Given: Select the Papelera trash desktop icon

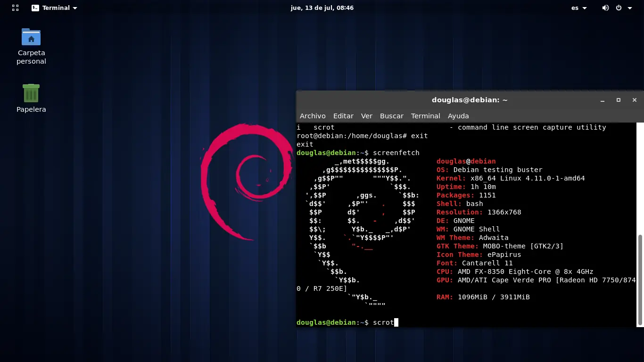Looking at the screenshot, I should (x=31, y=98).
